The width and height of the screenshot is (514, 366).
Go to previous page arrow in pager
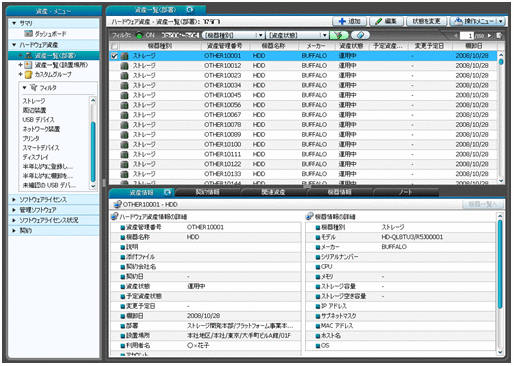coord(456,36)
